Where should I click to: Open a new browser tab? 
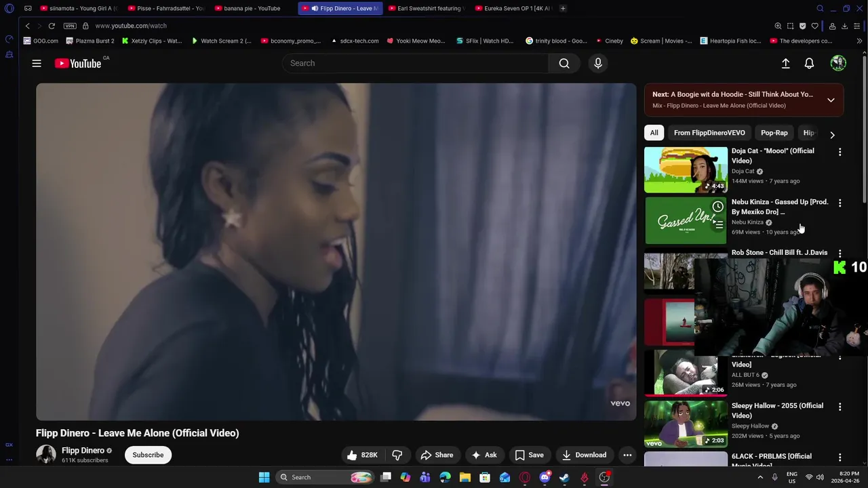point(563,8)
